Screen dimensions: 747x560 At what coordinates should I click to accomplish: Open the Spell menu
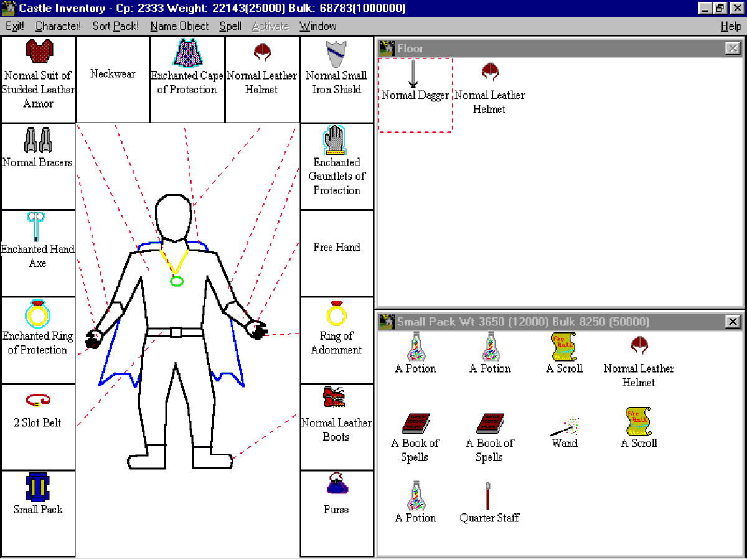(230, 26)
